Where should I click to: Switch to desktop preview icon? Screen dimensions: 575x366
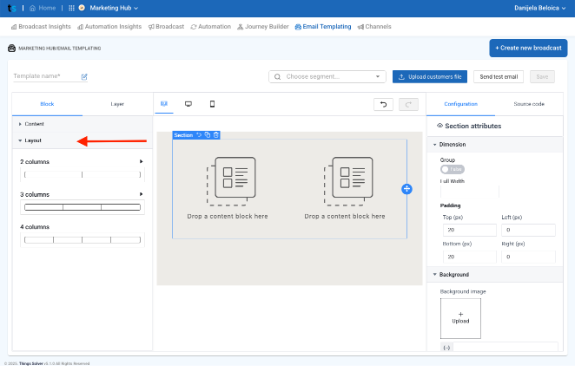tap(188, 104)
